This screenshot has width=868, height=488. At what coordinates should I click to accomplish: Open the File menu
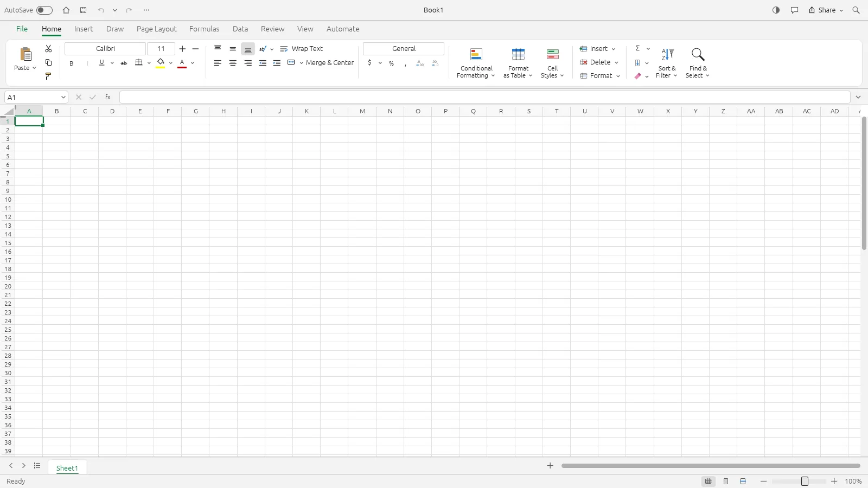(22, 29)
